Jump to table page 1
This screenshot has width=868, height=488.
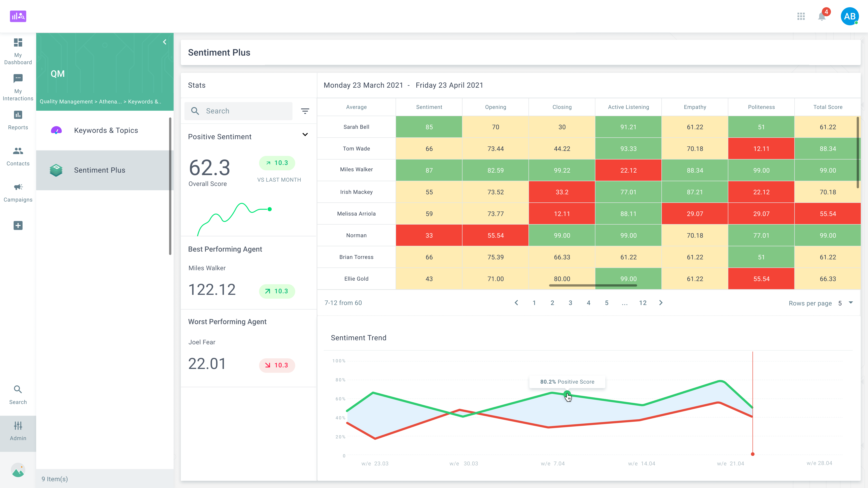point(534,303)
